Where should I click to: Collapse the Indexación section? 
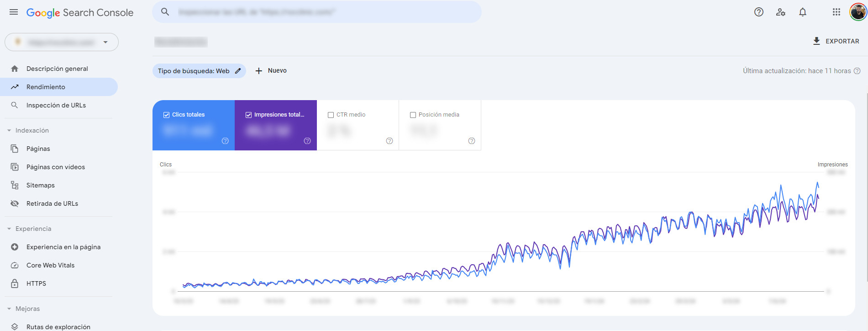(x=9, y=130)
